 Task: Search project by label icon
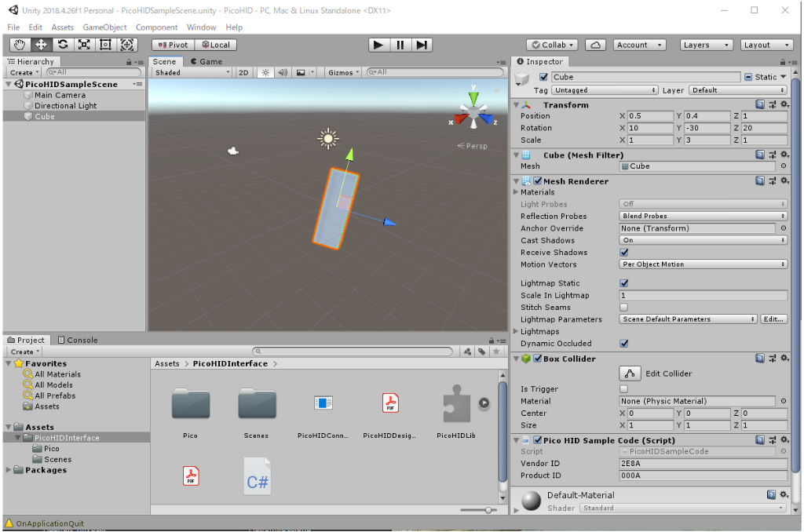coord(482,352)
